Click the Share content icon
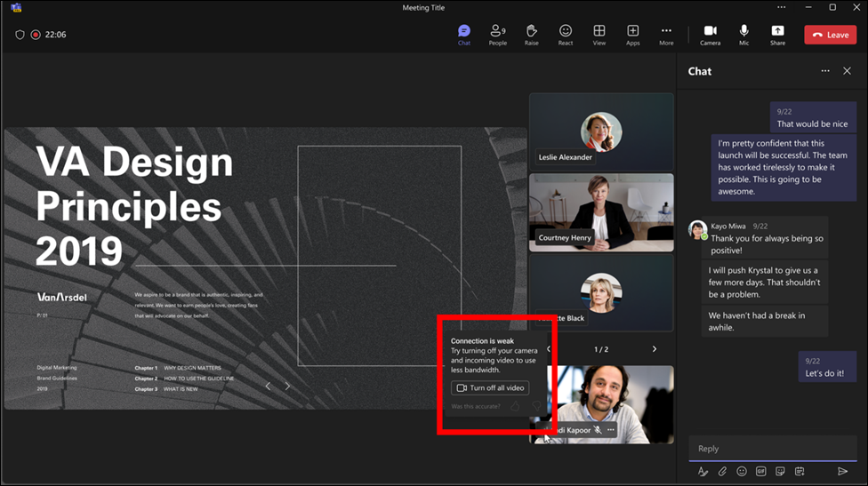868x486 pixels. (x=777, y=34)
